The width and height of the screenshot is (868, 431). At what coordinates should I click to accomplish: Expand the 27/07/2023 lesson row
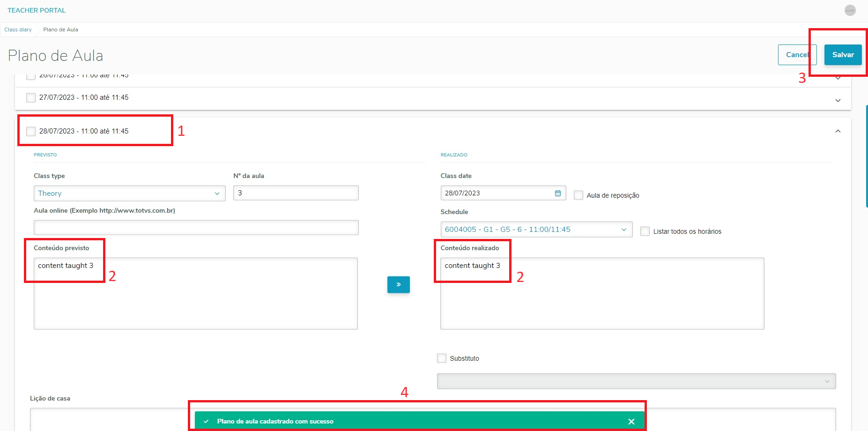point(838,101)
